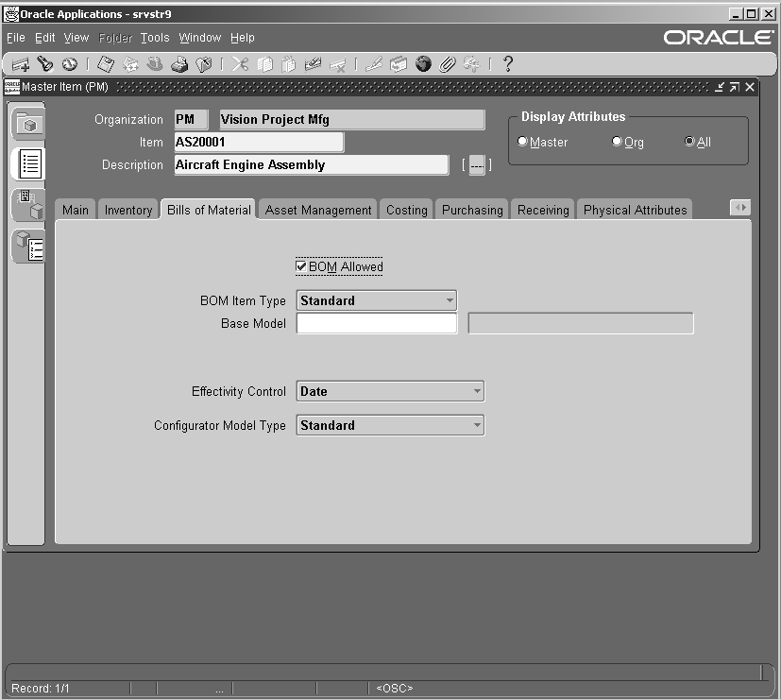Screen dimensions: 781x700
Task: Switch to the Inventory tab
Action: tap(128, 210)
